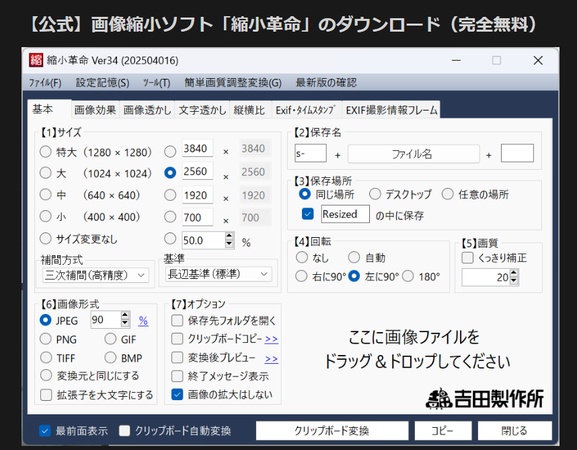Switch to the 画像効果 tab

95,110
